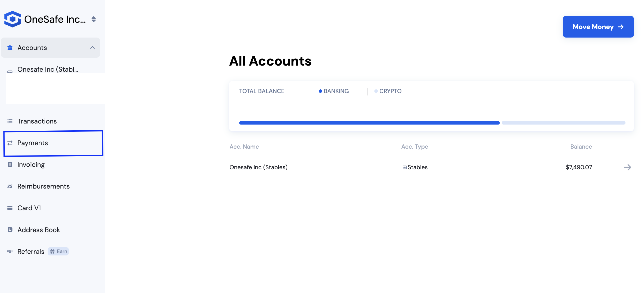Click the Move Money button
This screenshot has height=293, width=644.
pyautogui.click(x=598, y=27)
